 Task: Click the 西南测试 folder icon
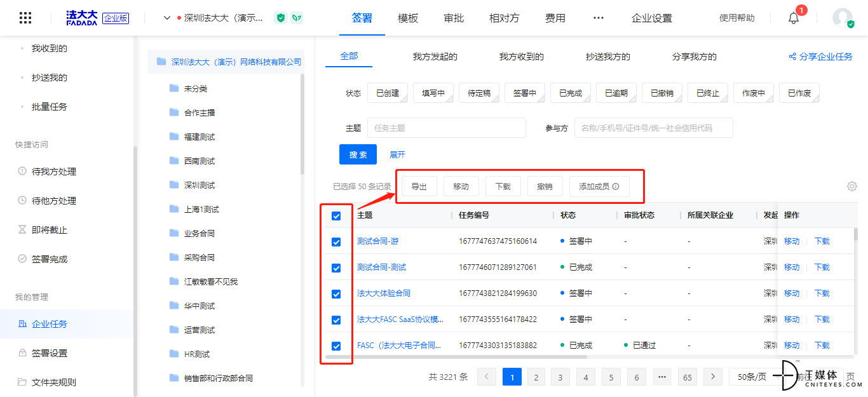point(174,161)
